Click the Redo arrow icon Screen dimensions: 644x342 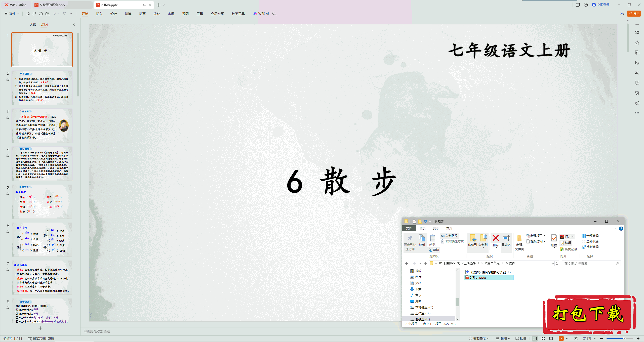point(64,14)
